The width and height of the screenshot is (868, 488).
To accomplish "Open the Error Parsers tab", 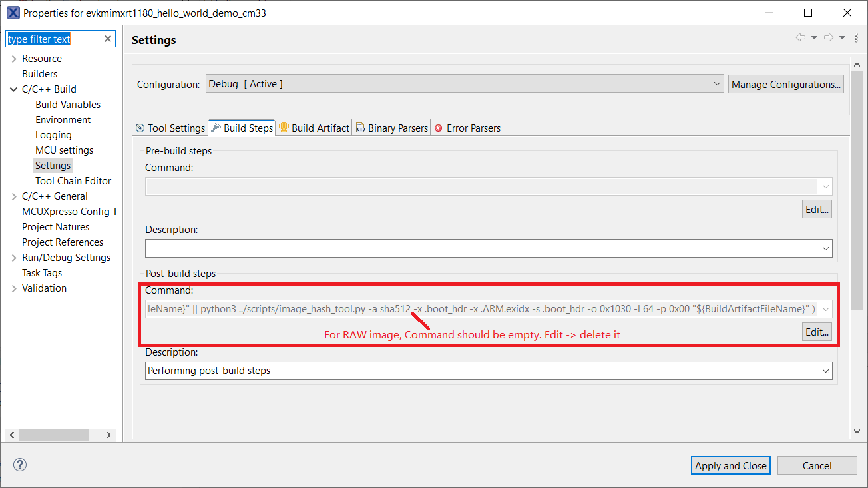I will pos(467,128).
